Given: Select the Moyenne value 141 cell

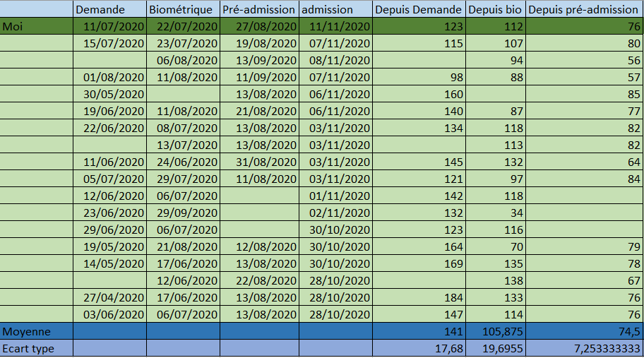Looking at the screenshot, I should (419, 331).
